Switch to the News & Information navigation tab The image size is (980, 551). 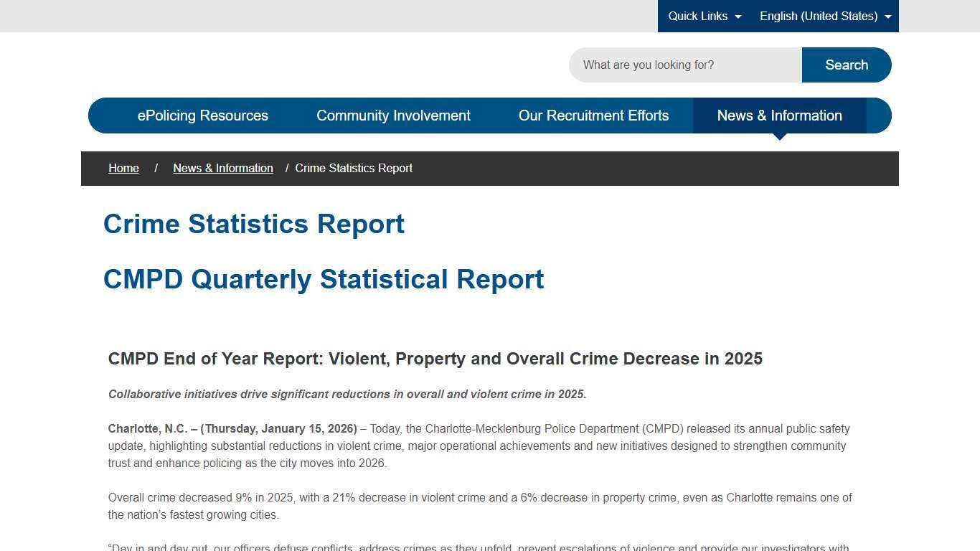779,115
